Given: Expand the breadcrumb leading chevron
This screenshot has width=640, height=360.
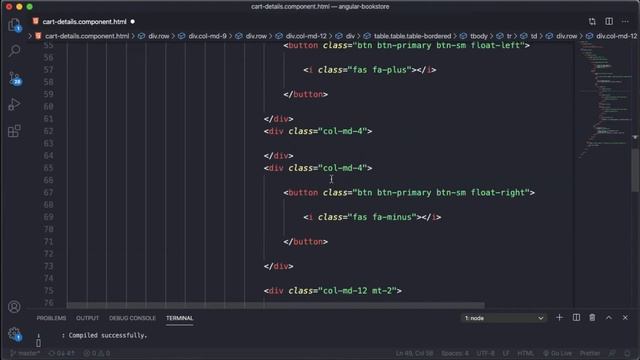Looking at the screenshot, I should (30, 36).
